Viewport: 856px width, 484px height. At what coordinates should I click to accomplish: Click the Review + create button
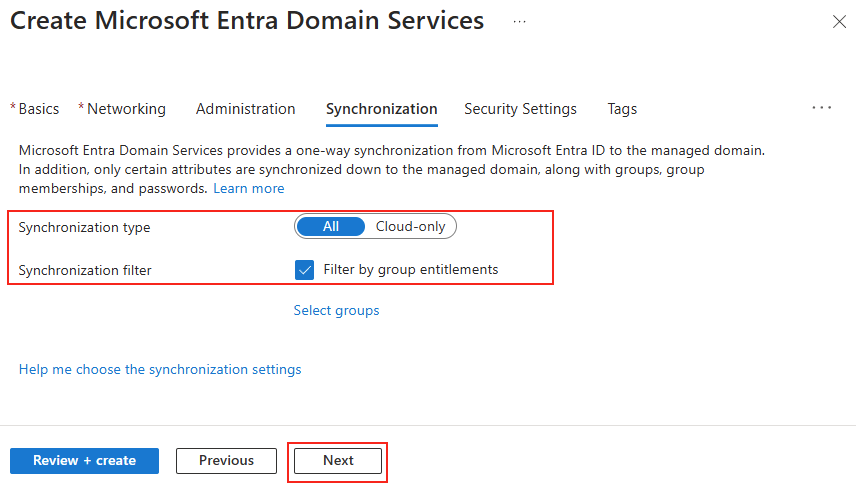coord(85,461)
